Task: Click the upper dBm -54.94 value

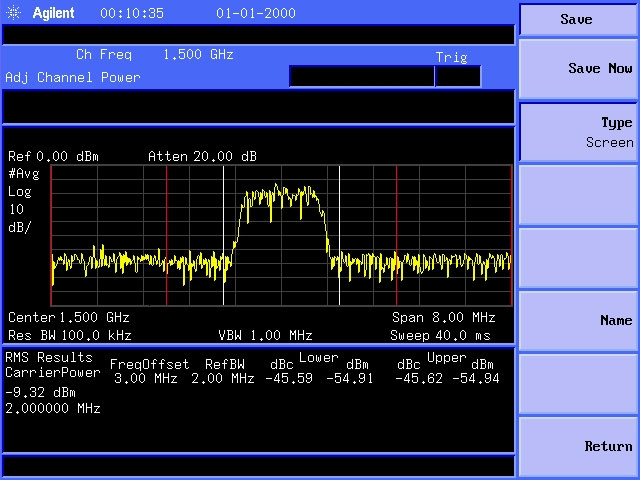Action: click(476, 378)
